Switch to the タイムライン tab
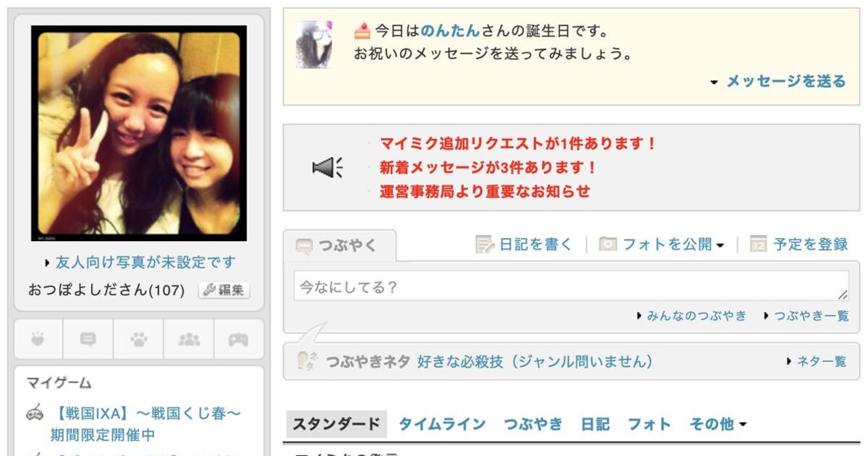Viewport: 868px width, 456px height. 442,424
